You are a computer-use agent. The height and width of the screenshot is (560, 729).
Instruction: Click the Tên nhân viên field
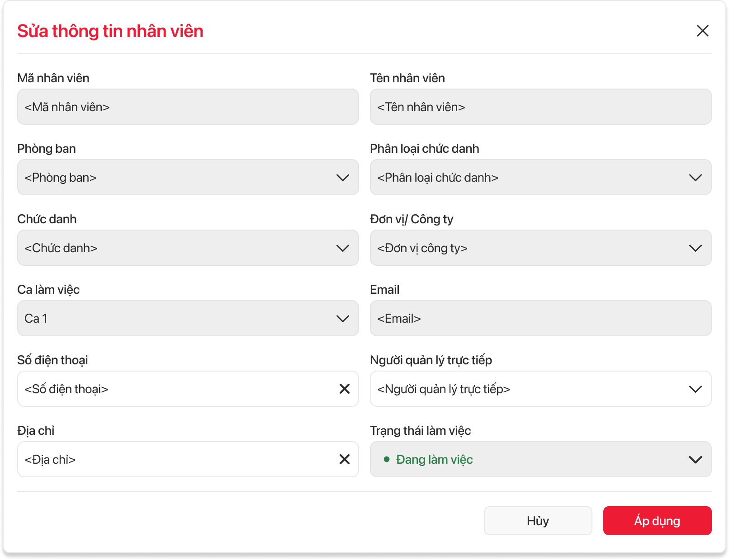[x=540, y=107]
